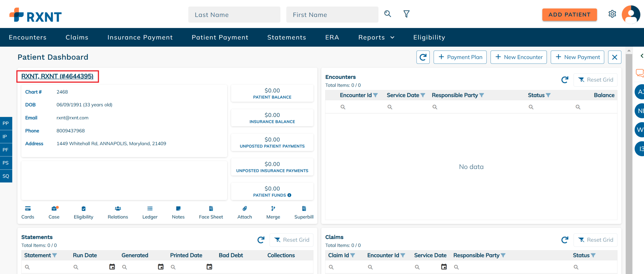Screen dimensions: 644x274
Task: Open patient Case
Action: click(54, 213)
